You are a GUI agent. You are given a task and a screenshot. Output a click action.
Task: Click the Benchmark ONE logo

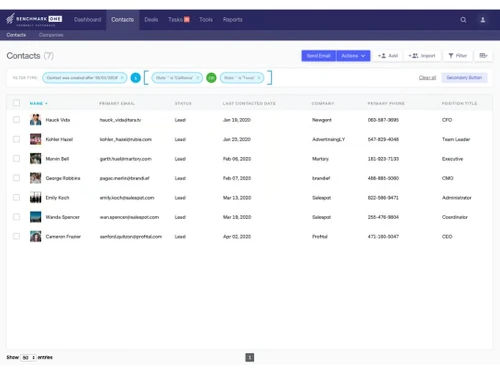coord(34,19)
